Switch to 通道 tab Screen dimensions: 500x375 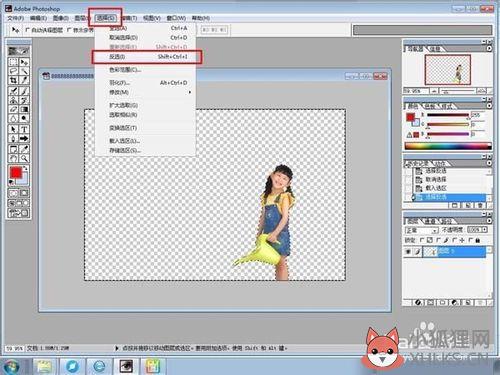[x=430, y=221]
